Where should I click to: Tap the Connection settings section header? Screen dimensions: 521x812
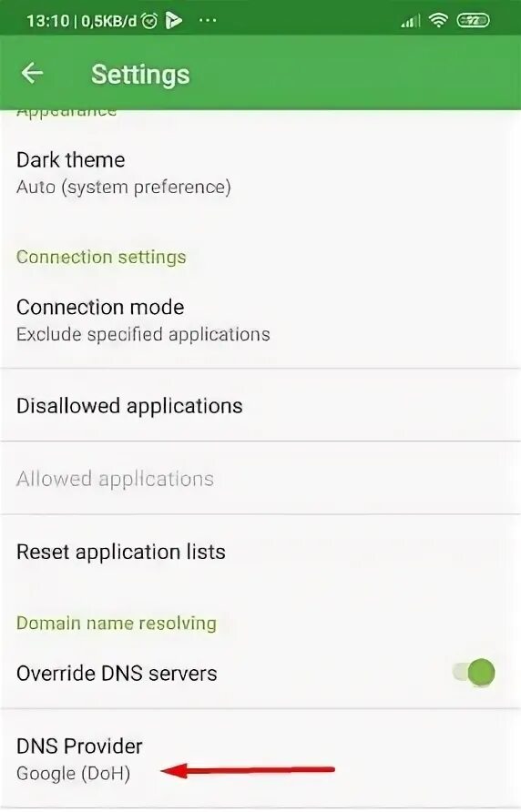pos(101,257)
